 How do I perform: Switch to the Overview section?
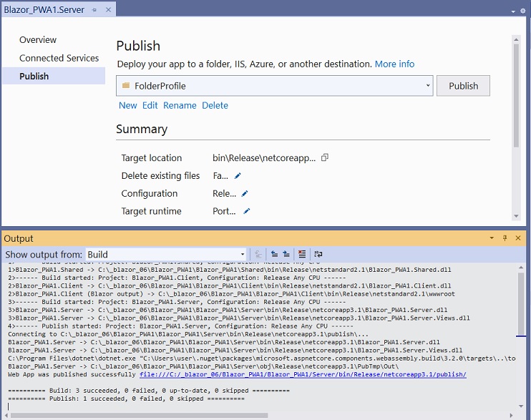point(38,40)
